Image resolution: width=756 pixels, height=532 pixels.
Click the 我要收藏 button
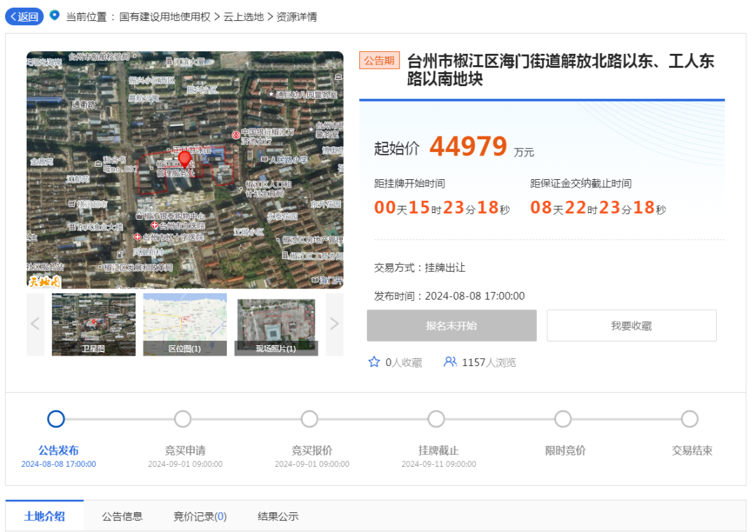631,325
